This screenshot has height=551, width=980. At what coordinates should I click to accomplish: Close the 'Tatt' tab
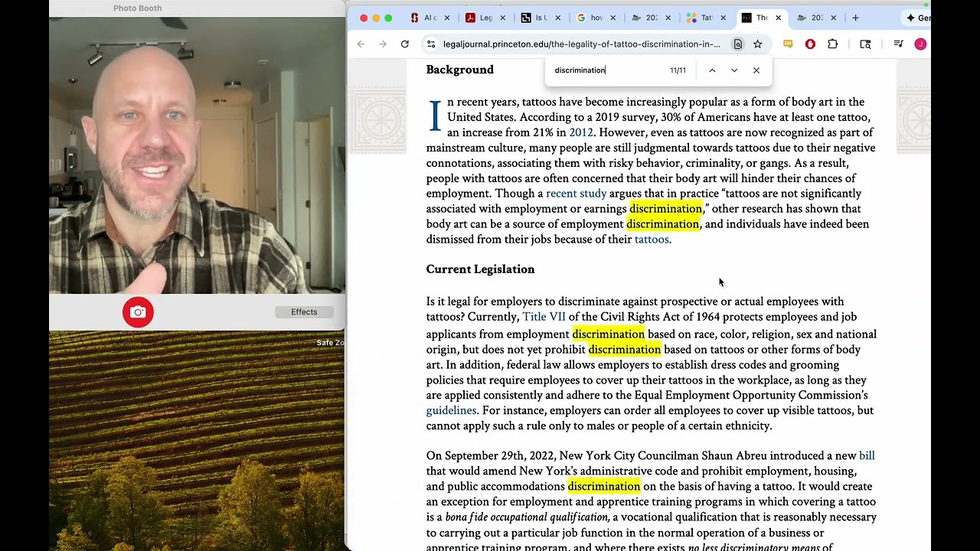724,18
